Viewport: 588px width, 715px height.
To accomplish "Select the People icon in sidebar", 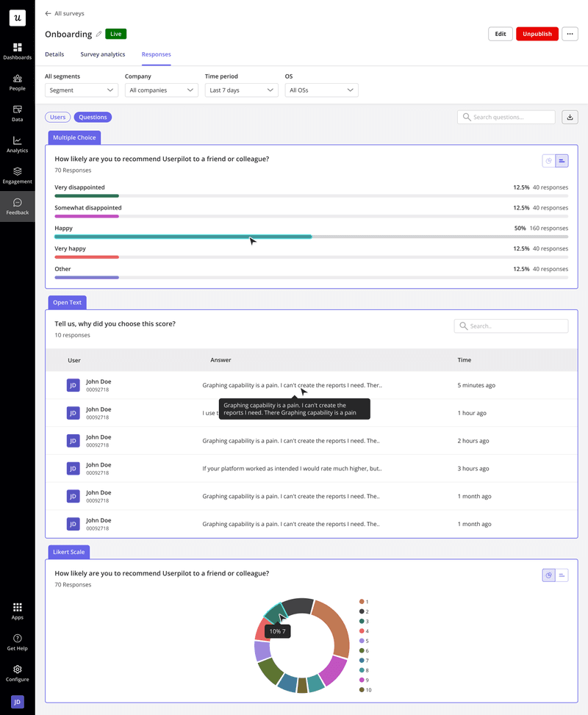I will (x=17, y=82).
